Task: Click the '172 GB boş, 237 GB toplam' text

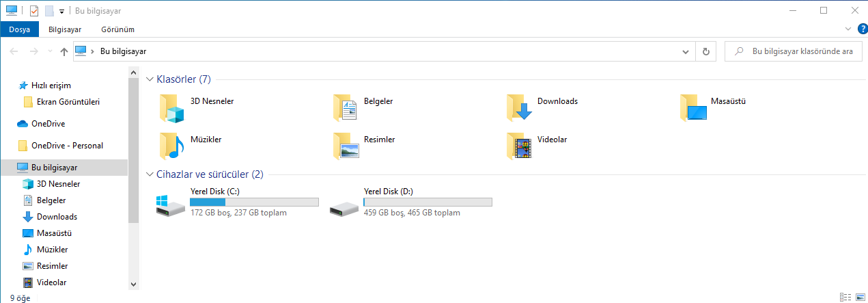Action: click(238, 213)
